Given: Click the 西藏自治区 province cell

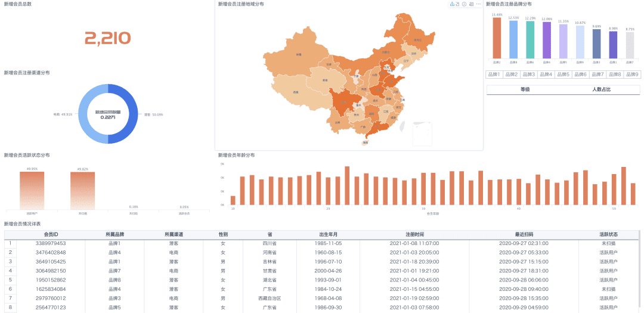Looking at the screenshot, I should tap(270, 298).
